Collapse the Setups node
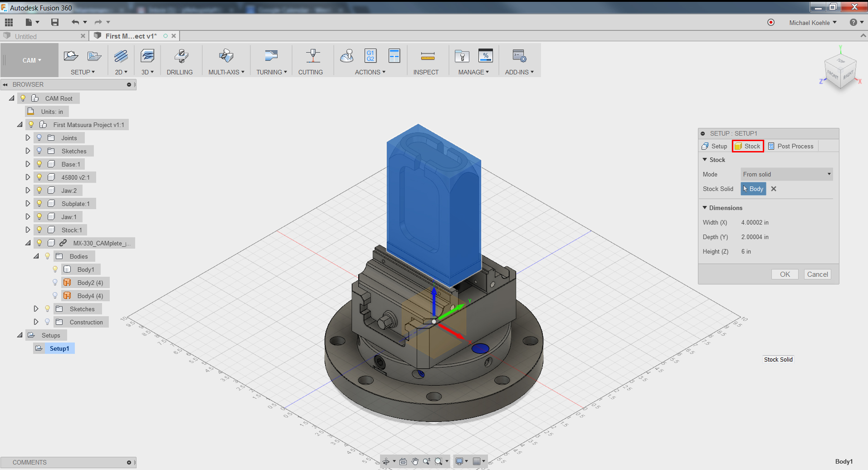This screenshot has height=470, width=868. pos(20,335)
